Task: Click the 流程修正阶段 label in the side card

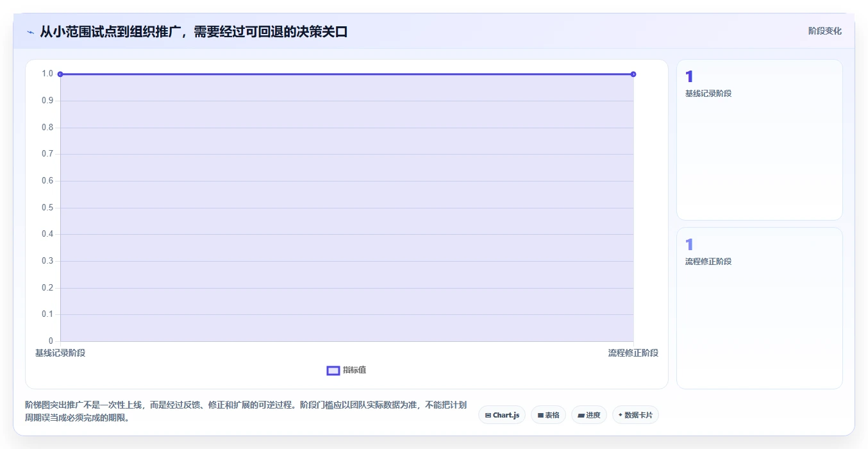Action: pyautogui.click(x=708, y=262)
